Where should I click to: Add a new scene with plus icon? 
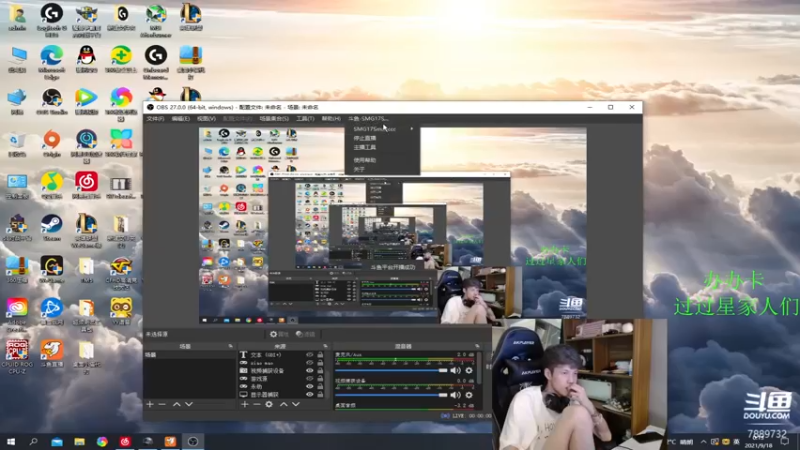(150, 404)
